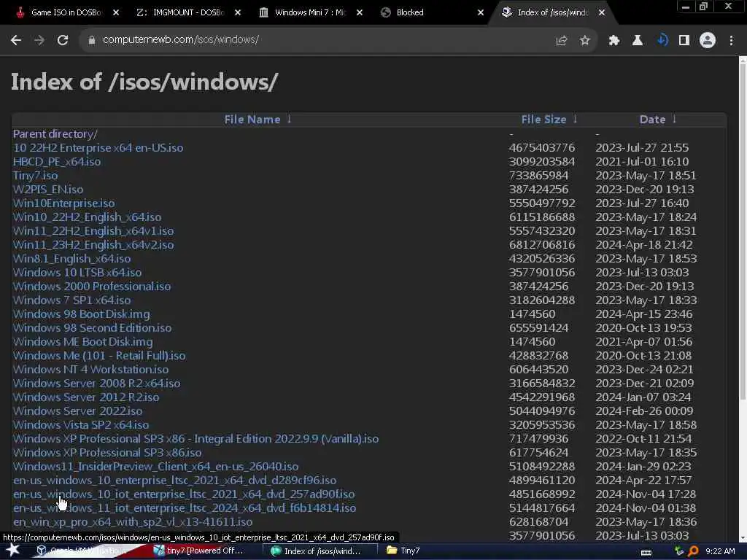Go back with the browser back arrow

coord(16,41)
